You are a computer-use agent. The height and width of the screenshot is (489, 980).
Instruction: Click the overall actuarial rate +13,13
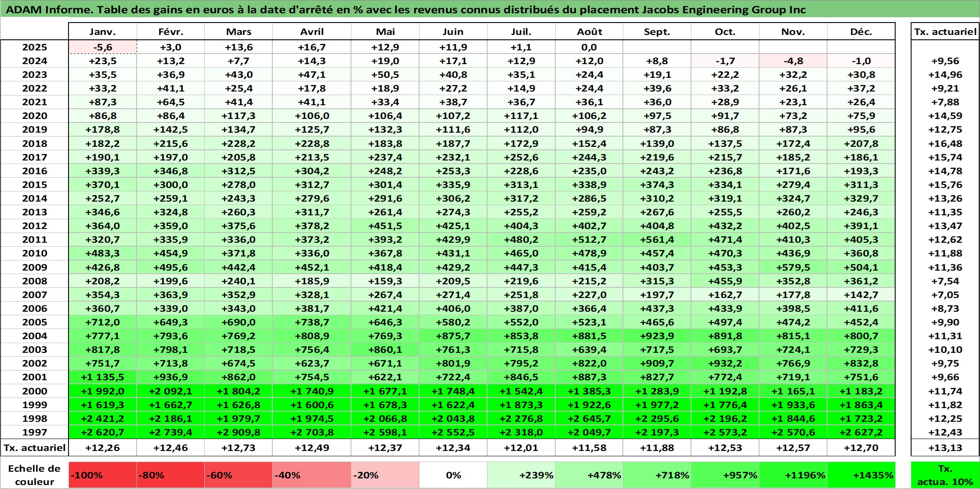[x=945, y=447]
